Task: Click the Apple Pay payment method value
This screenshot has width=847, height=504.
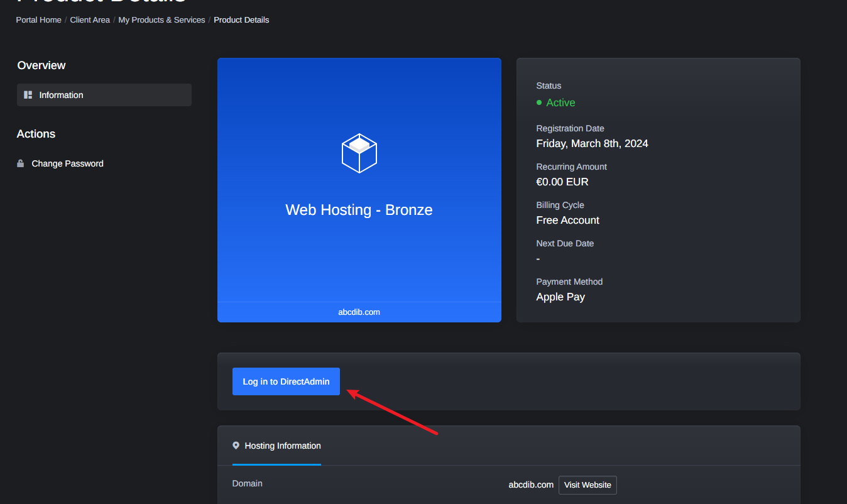Action: click(x=560, y=297)
